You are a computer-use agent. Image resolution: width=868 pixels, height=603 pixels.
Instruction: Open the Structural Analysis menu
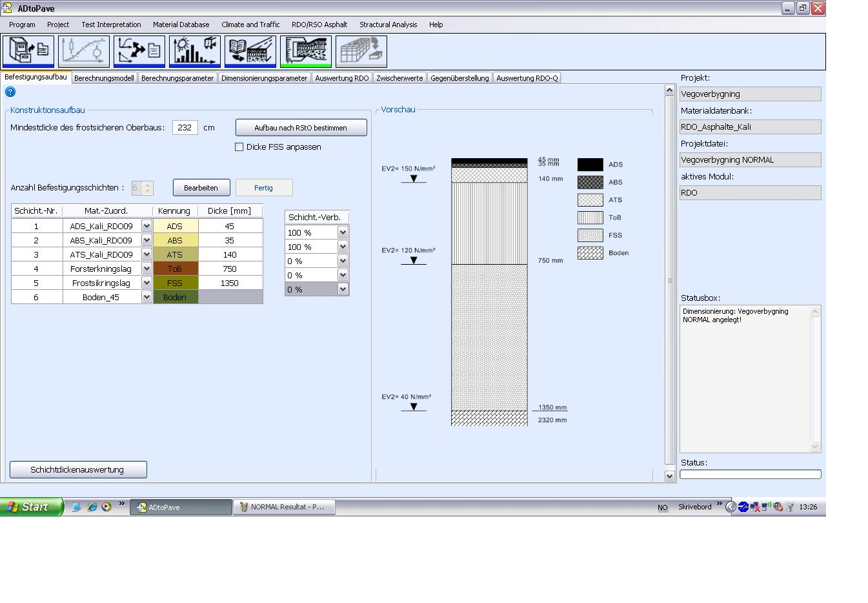[389, 25]
